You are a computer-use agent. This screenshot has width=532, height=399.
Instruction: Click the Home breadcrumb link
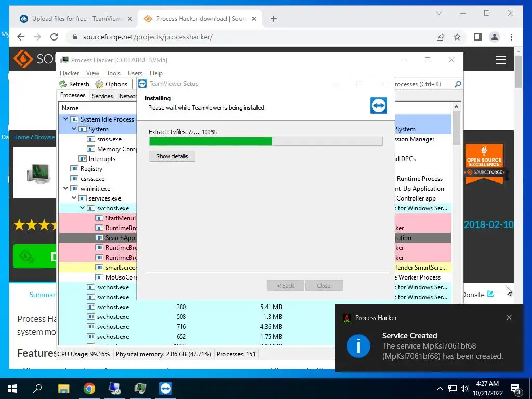tap(21, 137)
